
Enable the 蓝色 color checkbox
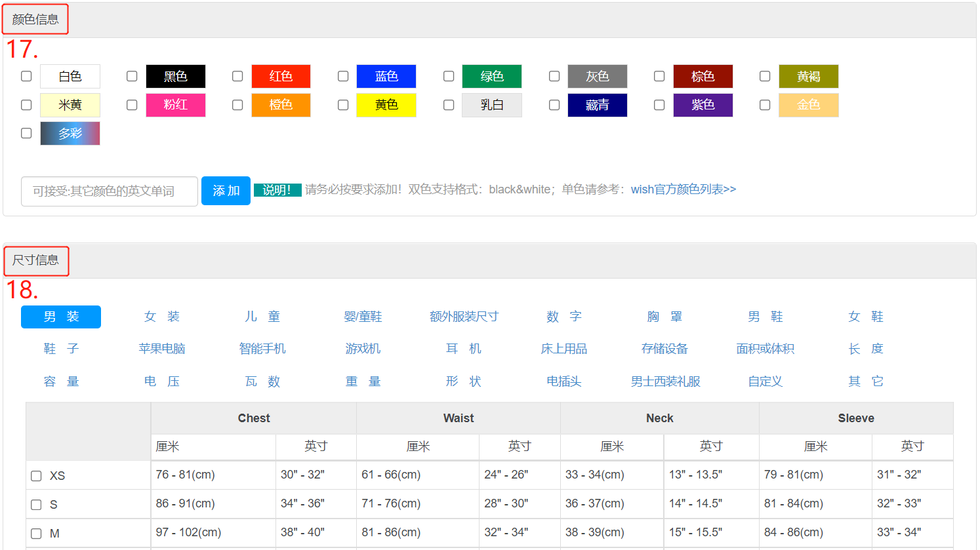(343, 76)
